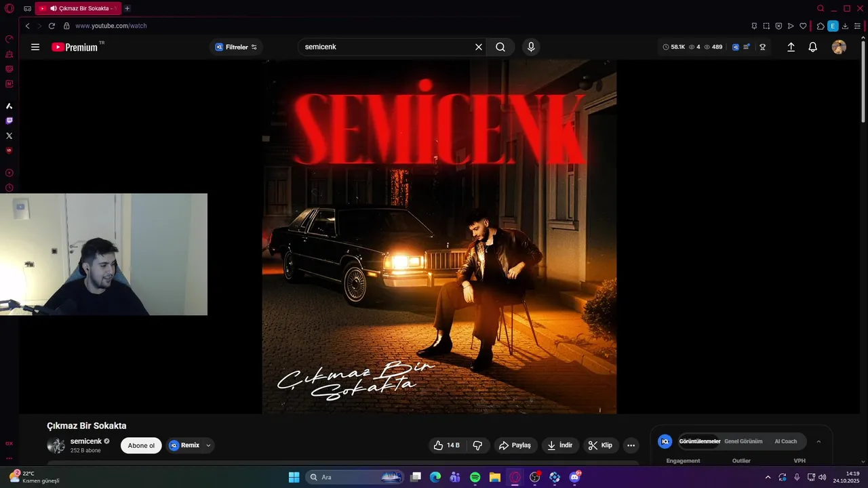Open browser downloads panel
Viewport: 868px width, 488px height.
tap(845, 26)
